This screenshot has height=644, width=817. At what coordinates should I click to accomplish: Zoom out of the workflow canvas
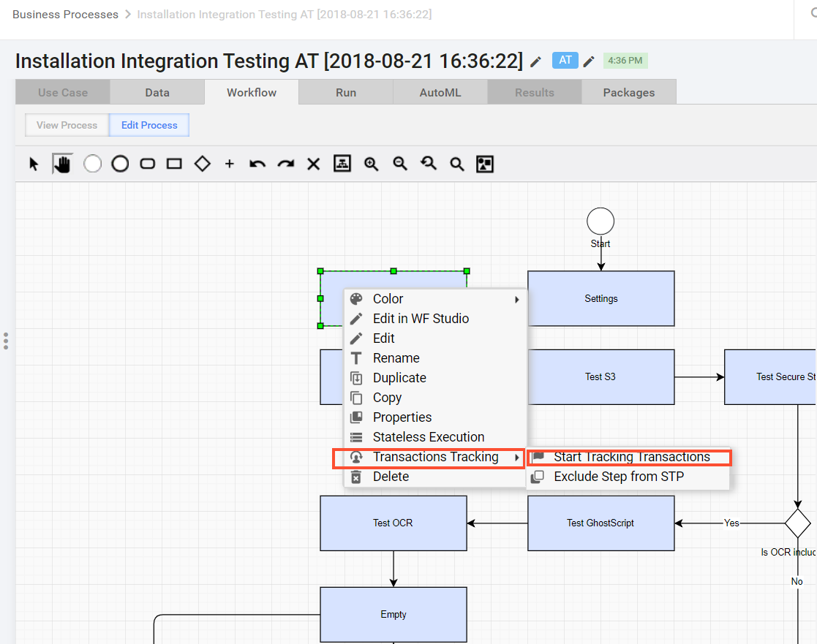pyautogui.click(x=399, y=164)
